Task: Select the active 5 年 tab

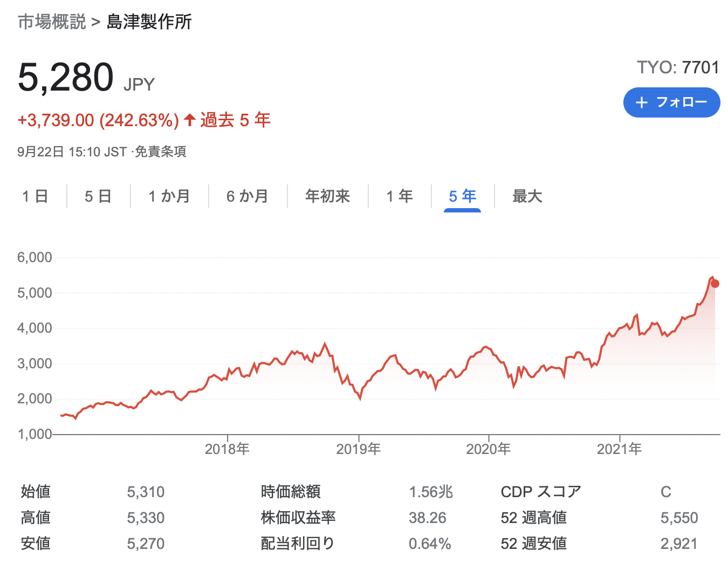Action: [x=462, y=196]
